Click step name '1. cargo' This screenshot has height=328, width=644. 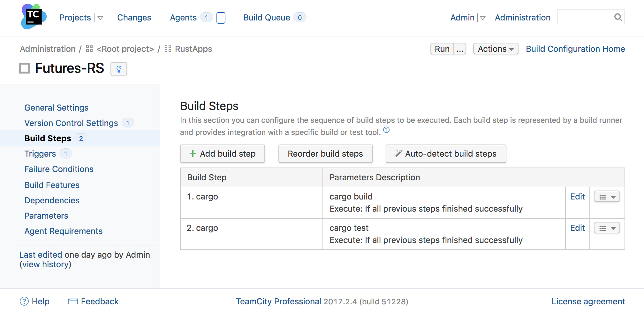tap(202, 197)
